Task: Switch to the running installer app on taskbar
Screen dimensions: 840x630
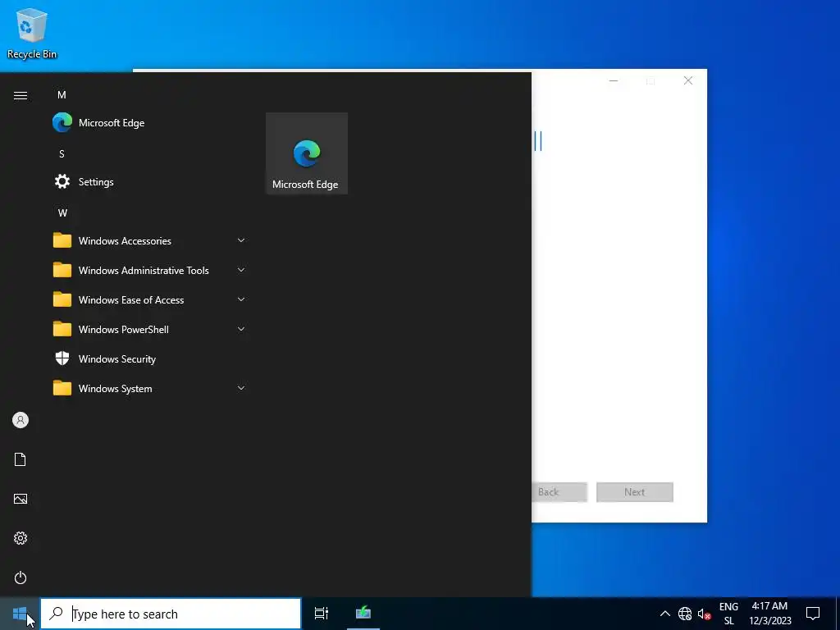Action: [363, 614]
